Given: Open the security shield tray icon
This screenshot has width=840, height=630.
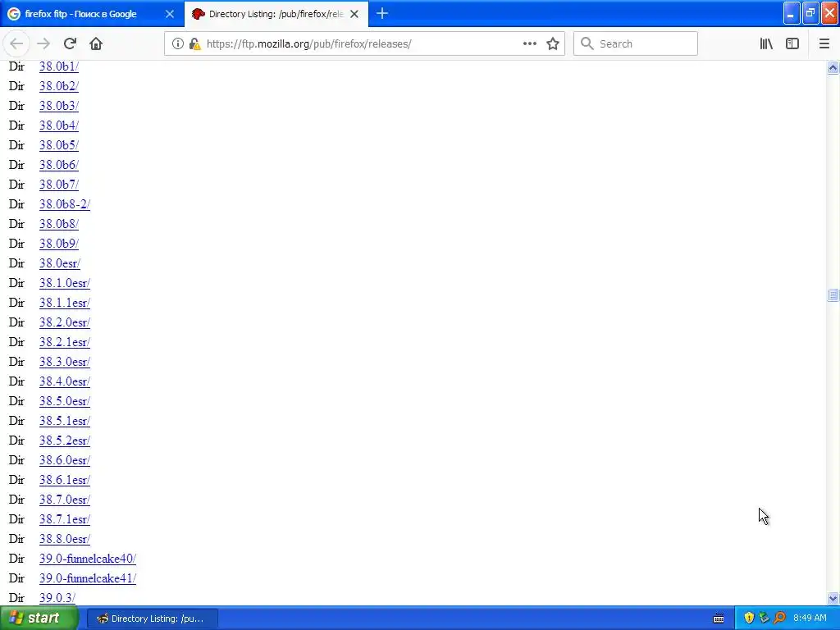Looking at the screenshot, I should [x=749, y=619].
